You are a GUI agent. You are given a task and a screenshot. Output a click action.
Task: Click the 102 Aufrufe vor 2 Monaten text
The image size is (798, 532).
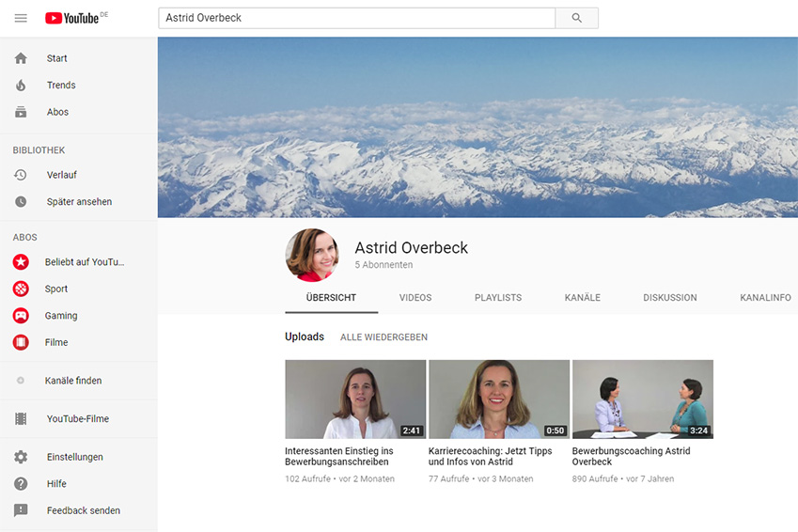click(x=339, y=479)
